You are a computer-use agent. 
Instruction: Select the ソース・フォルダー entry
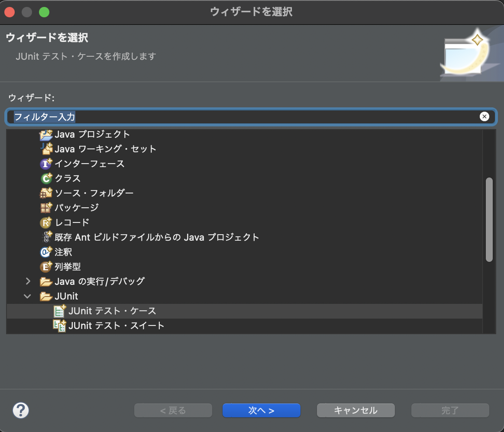pyautogui.click(x=94, y=193)
